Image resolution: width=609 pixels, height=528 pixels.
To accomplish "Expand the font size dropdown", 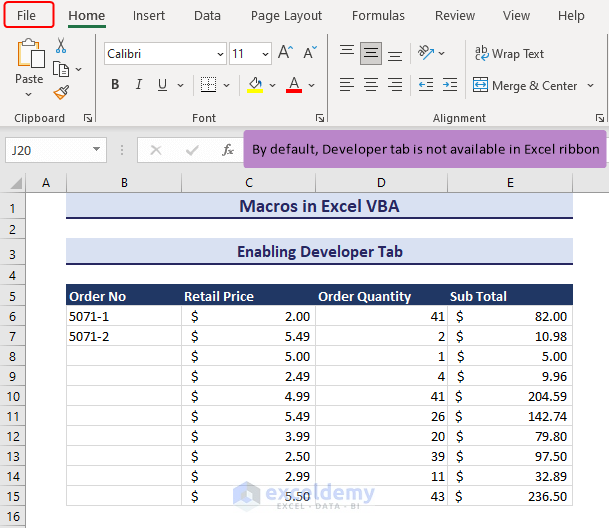I will (265, 54).
